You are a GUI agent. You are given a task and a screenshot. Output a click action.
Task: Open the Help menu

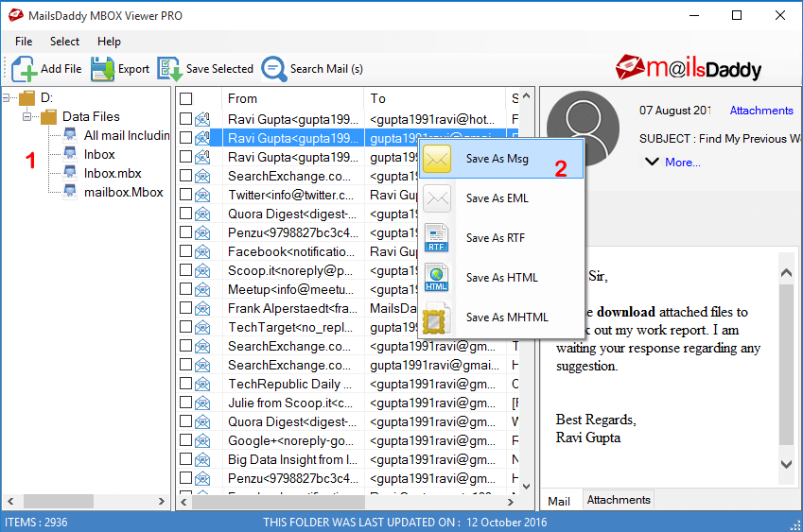click(109, 42)
